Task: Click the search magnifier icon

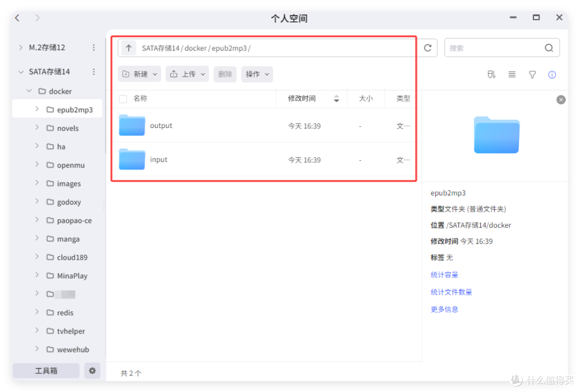Action: click(x=549, y=48)
